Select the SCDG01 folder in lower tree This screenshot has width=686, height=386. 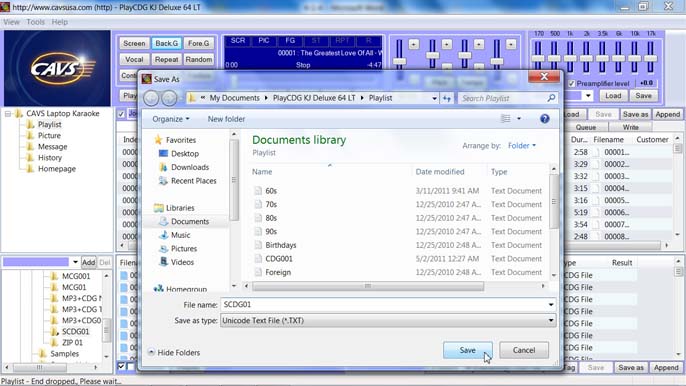pyautogui.click(x=75, y=331)
